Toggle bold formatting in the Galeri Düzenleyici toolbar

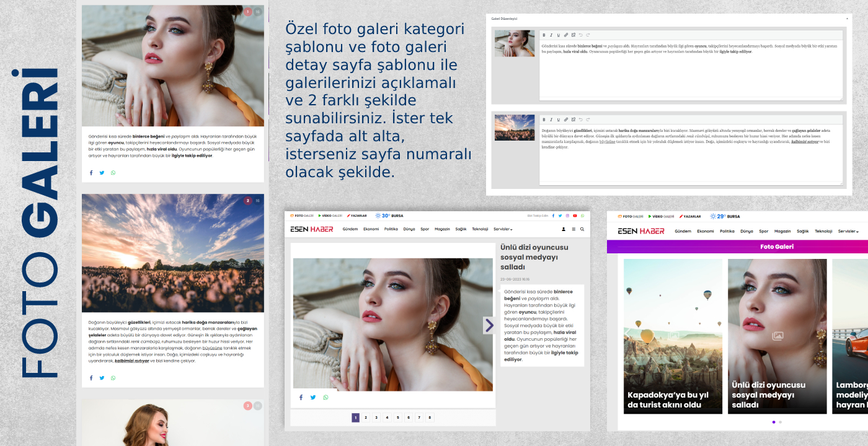coord(544,35)
